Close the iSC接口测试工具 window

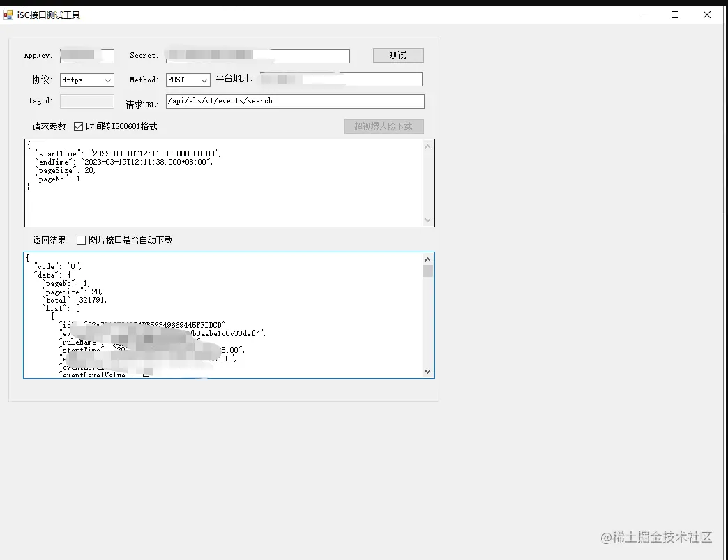[x=706, y=15]
